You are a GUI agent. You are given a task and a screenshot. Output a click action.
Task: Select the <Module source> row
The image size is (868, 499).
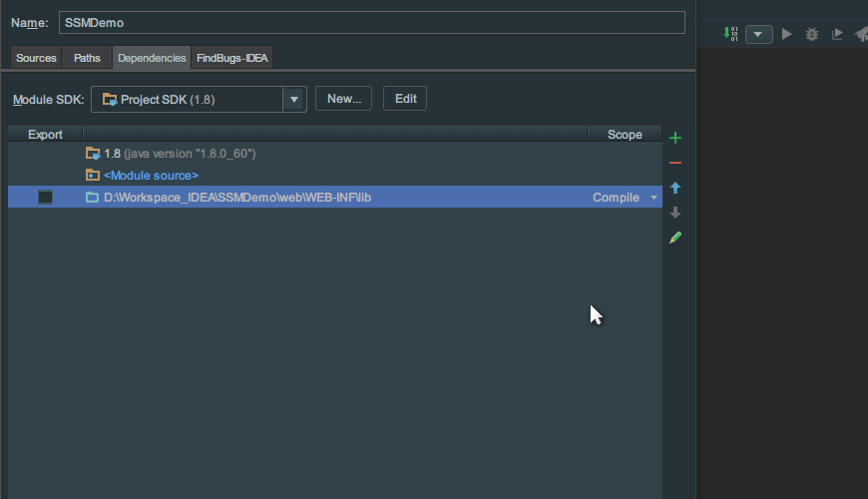coord(335,176)
